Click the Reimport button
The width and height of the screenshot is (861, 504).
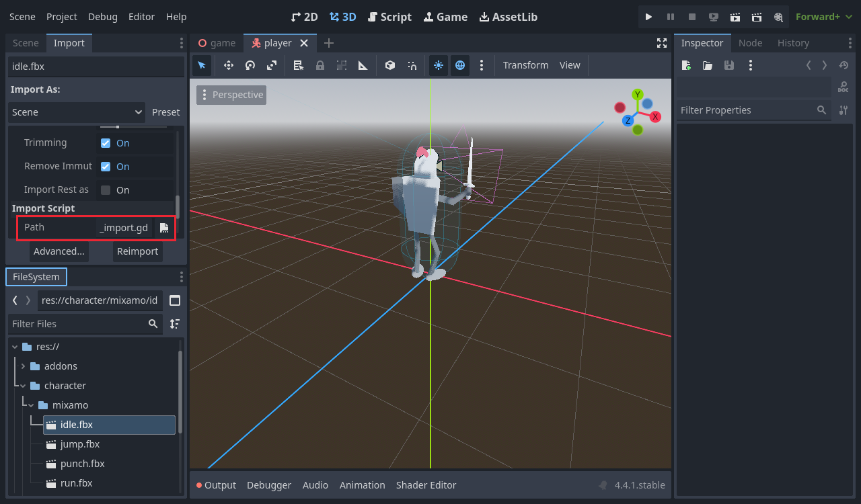click(x=138, y=251)
